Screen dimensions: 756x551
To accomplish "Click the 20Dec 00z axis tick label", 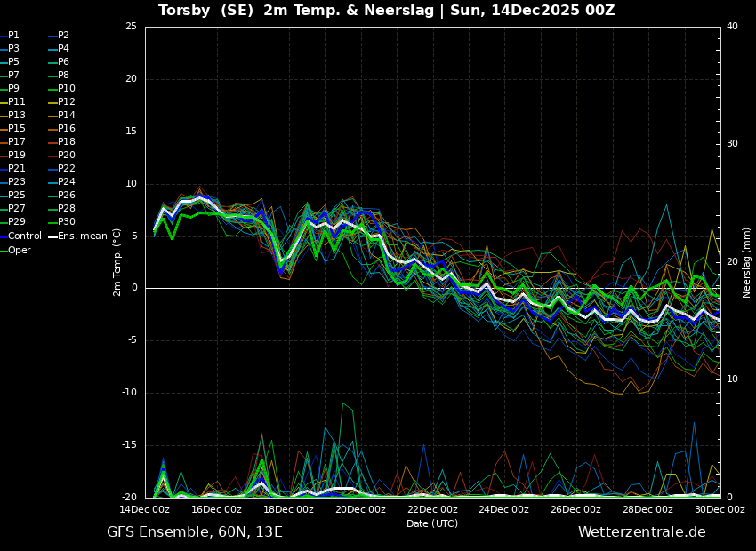I will coord(360,509).
